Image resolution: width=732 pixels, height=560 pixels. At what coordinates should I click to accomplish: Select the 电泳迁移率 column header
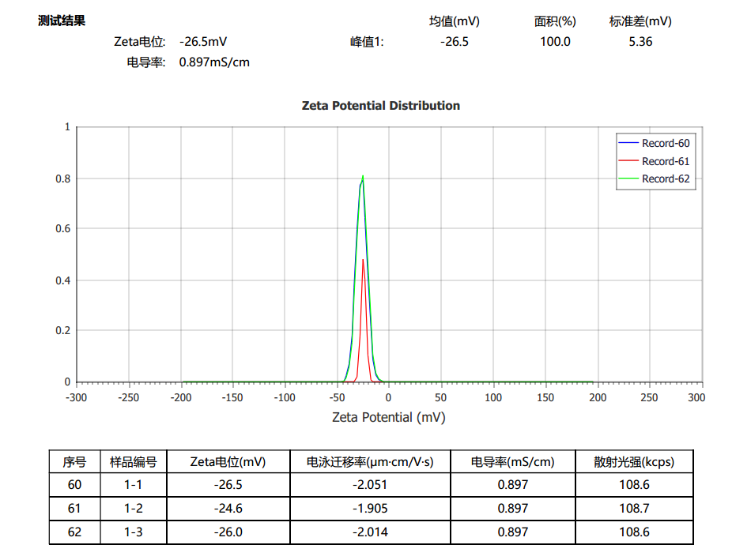(x=369, y=462)
